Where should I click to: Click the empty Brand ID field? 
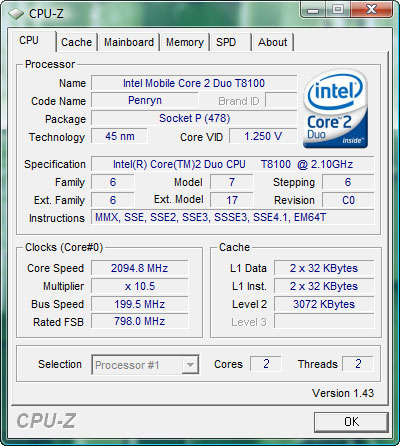click(x=281, y=100)
